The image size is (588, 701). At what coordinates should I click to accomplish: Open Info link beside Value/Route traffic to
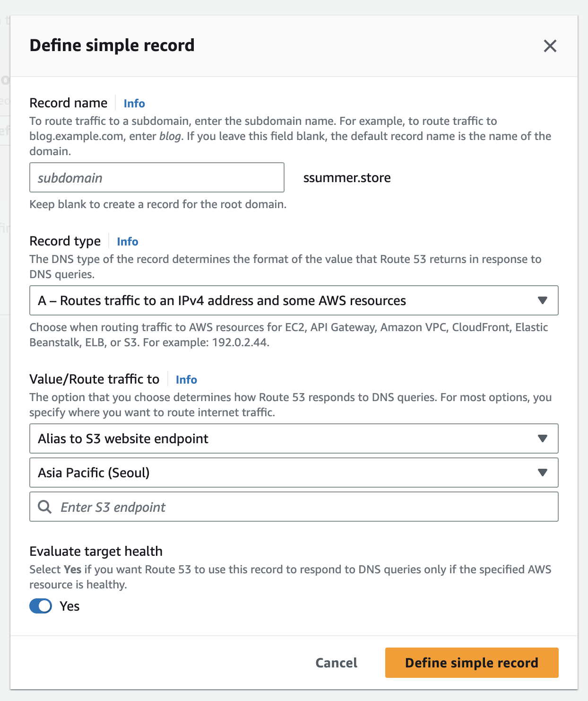pos(186,379)
